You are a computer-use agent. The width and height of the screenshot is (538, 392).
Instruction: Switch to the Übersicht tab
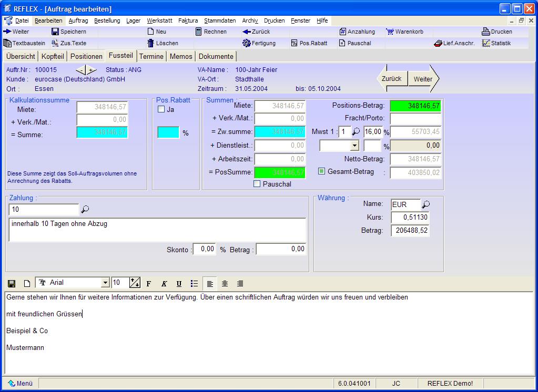coord(21,56)
